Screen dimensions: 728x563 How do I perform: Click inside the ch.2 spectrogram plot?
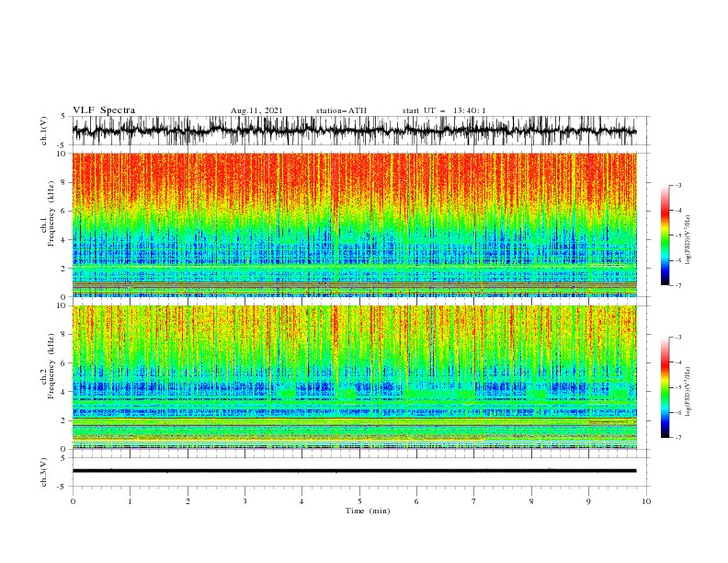point(354,377)
